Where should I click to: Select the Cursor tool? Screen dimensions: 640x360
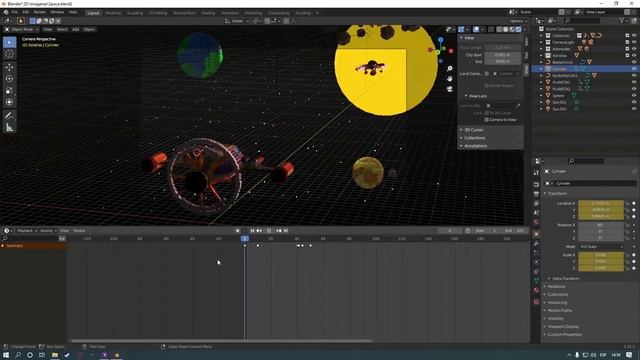point(9,54)
